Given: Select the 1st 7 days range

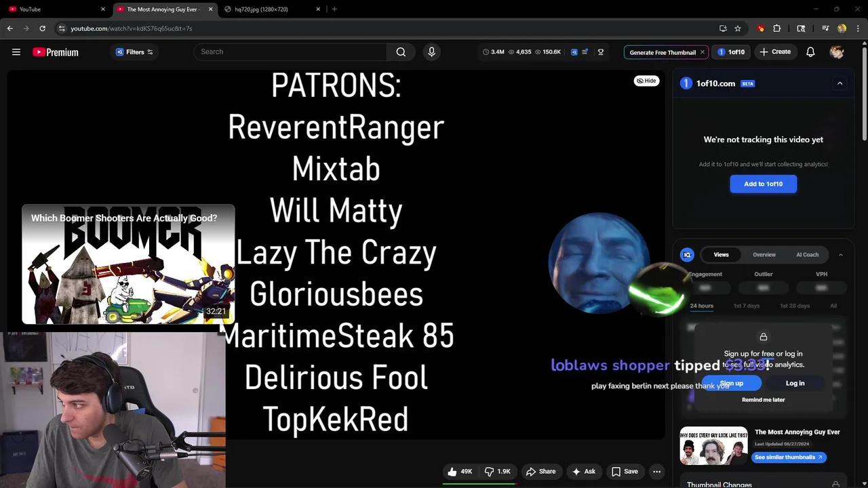Looking at the screenshot, I should tap(747, 306).
